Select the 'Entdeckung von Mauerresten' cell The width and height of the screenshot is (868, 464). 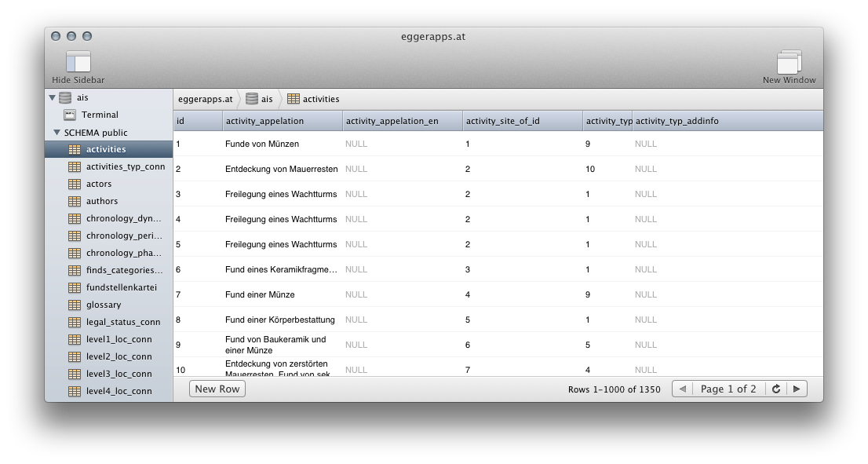281,169
